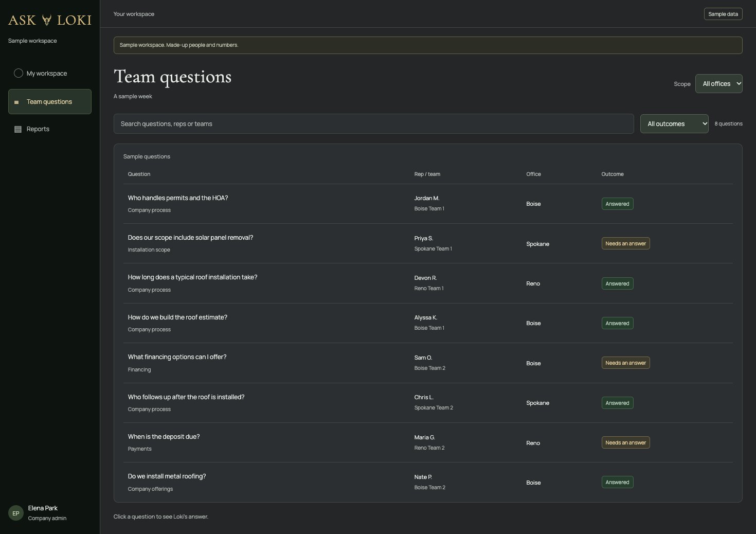Click the Team questions sidebar icon
The height and width of the screenshot is (534, 756).
coord(16,102)
